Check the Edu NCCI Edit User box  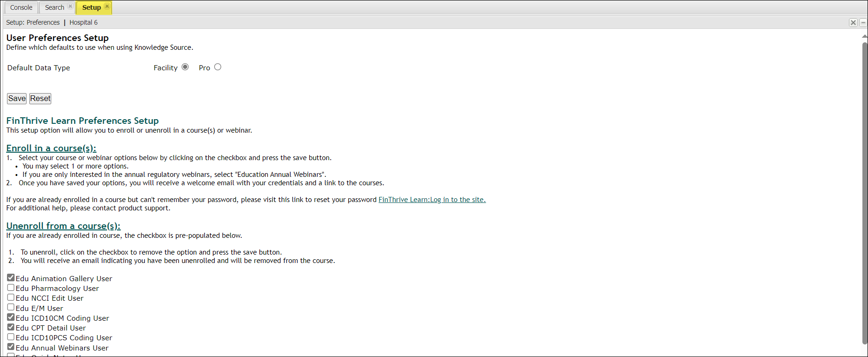point(11,297)
